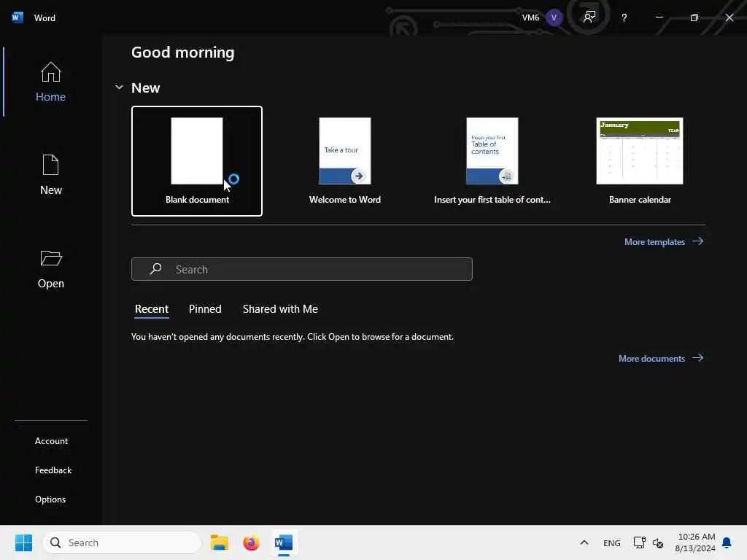
Task: Open Windows Start menu
Action: pos(23,542)
